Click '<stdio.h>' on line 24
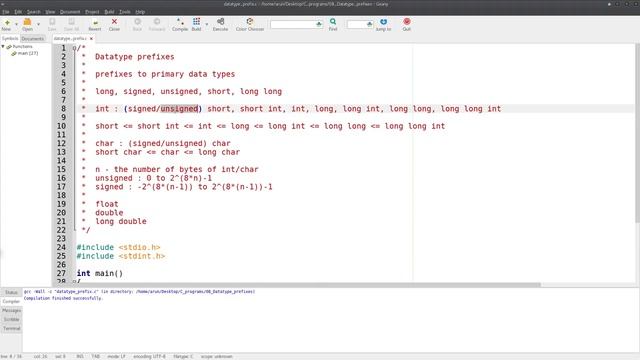 [139, 247]
